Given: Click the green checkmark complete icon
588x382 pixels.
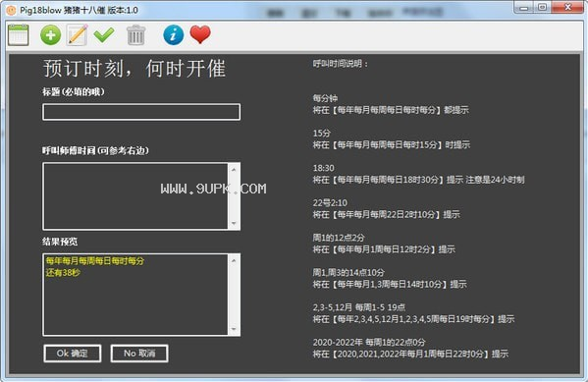Looking at the screenshot, I should (104, 35).
